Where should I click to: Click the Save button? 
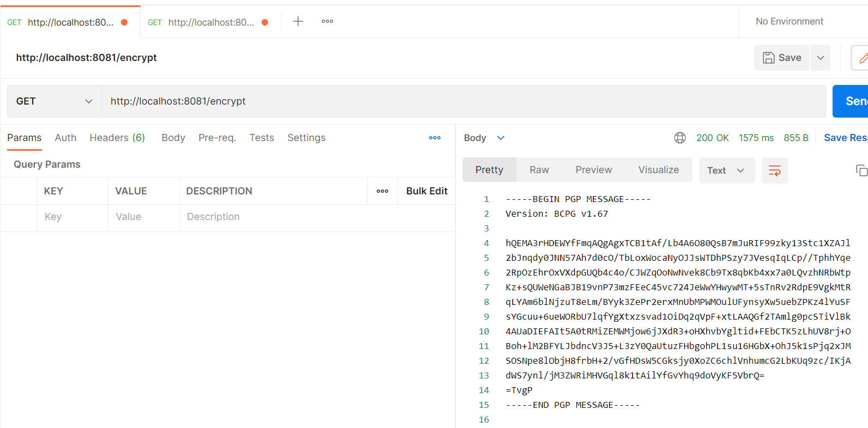pyautogui.click(x=782, y=58)
